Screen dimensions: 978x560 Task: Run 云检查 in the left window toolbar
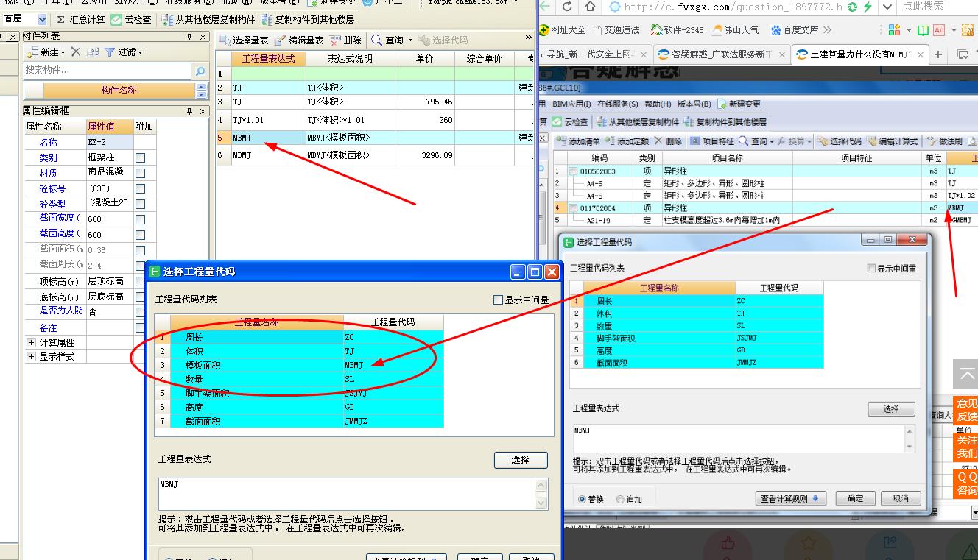click(x=132, y=20)
